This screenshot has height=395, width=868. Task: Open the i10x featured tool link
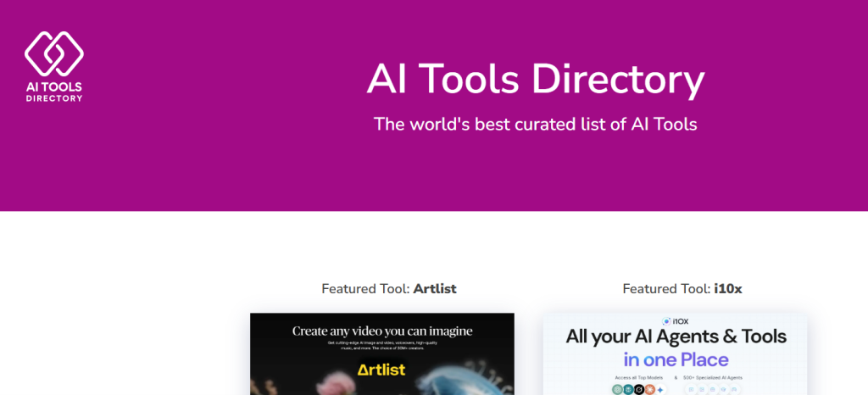pos(727,289)
